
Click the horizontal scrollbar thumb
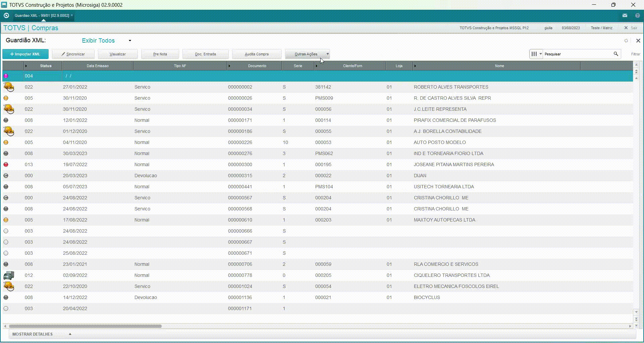85,326
